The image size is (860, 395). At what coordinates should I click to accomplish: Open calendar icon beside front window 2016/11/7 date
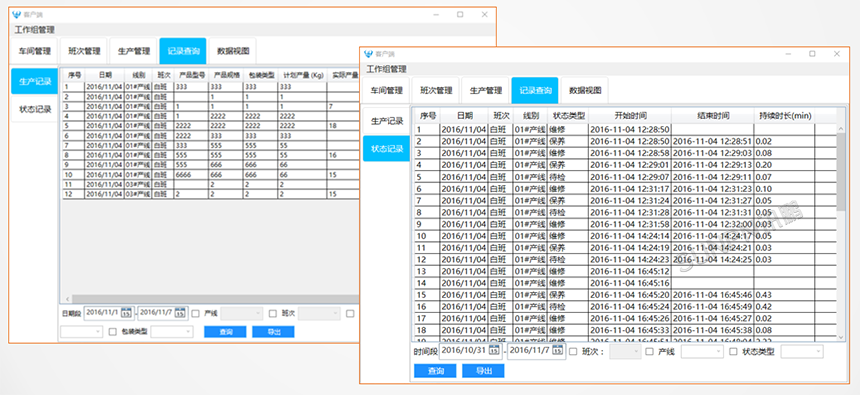558,351
